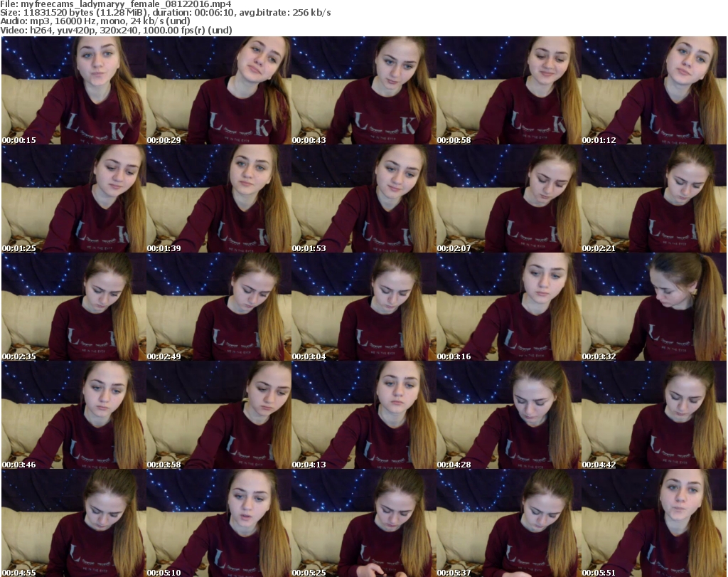Select the frame at 00:03:46

coord(73,415)
